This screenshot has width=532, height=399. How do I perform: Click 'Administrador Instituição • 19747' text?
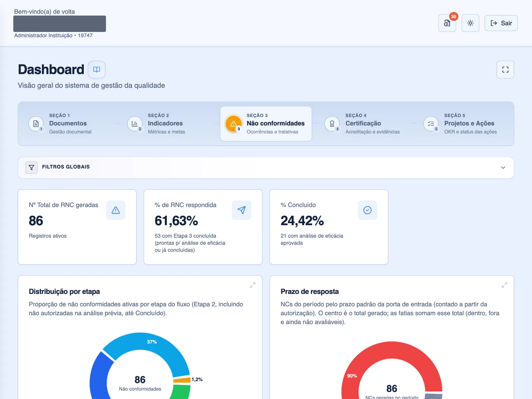click(x=53, y=36)
